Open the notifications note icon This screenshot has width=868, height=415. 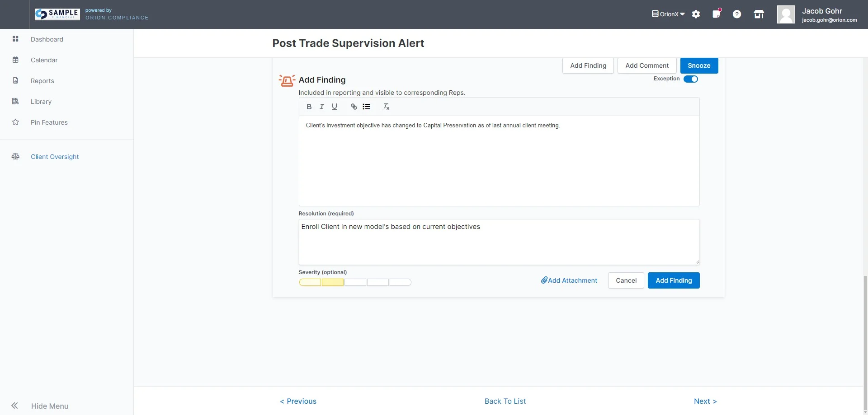[717, 14]
